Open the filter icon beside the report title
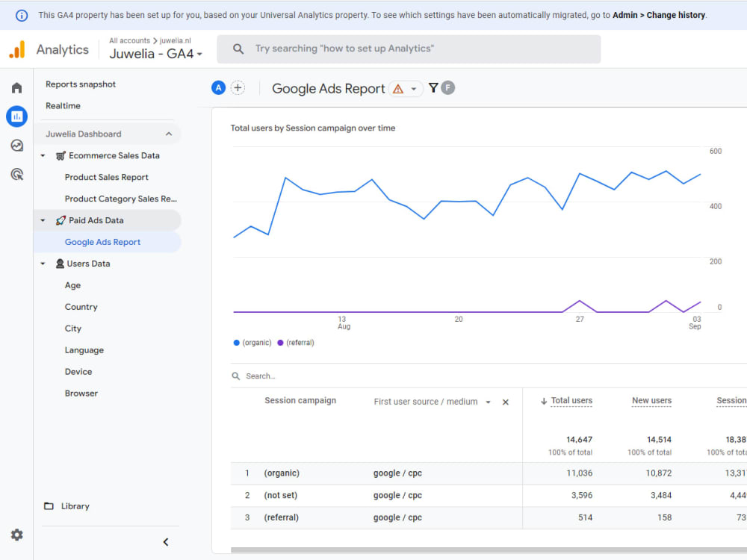This screenshot has height=560, width=747. (433, 88)
